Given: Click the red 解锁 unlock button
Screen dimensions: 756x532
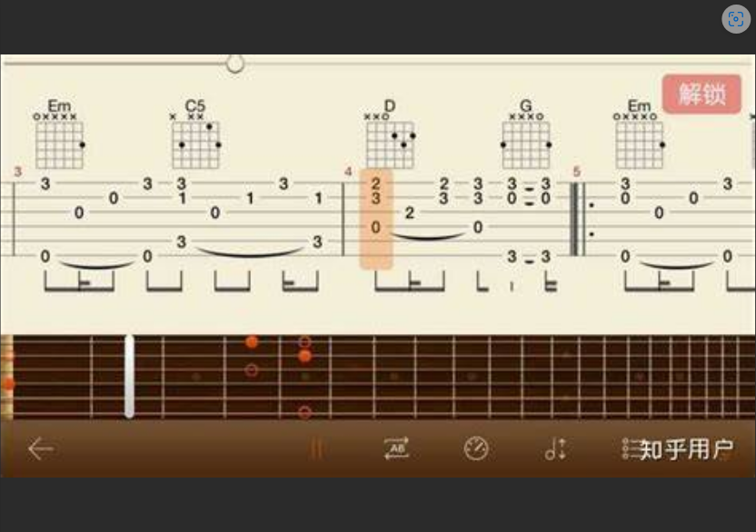Looking at the screenshot, I should (x=701, y=94).
